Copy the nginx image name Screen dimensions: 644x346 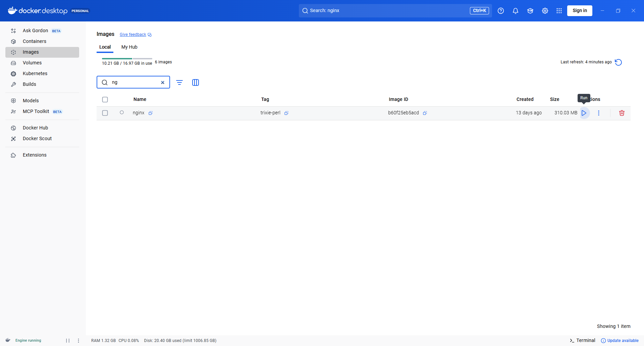(151, 113)
